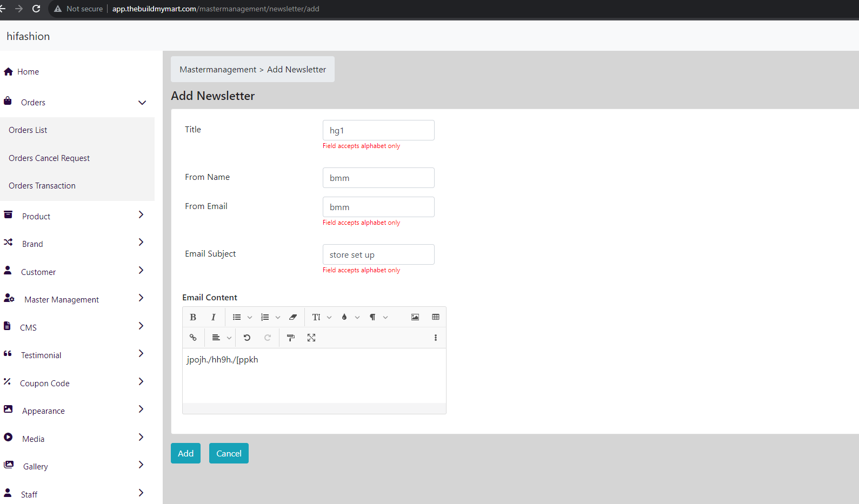859x504 pixels.
Task: Click the Media play circle icon
Action: coord(8,437)
